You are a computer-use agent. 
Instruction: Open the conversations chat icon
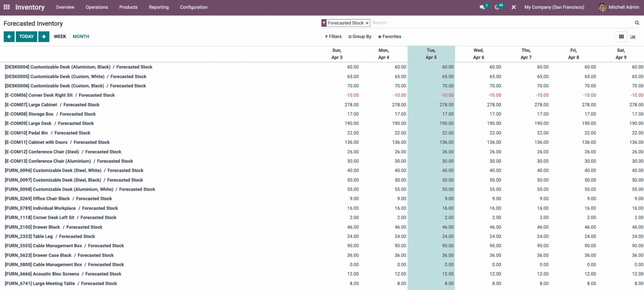point(482,7)
